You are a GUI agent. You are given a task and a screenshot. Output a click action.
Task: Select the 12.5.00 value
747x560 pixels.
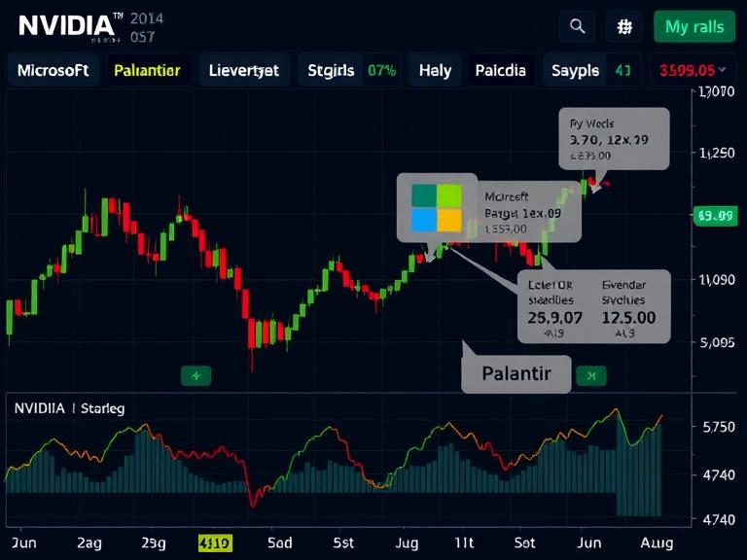pos(628,318)
